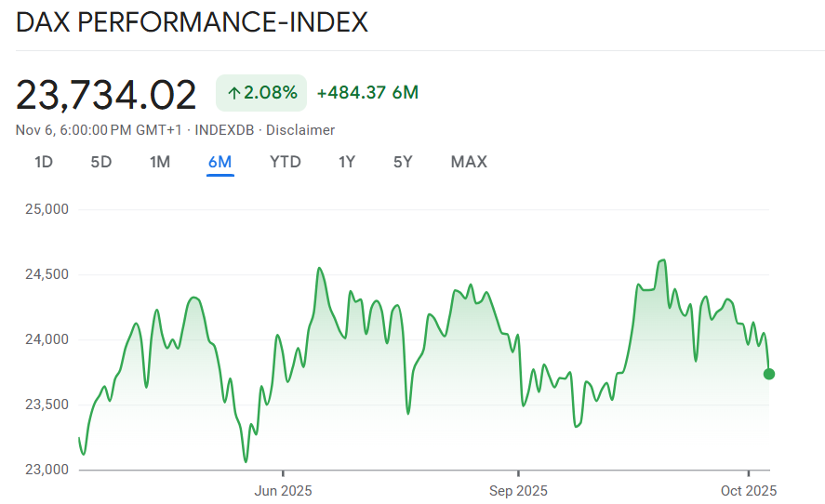Click the green endpoint dot on chart
This screenshot has width=825, height=504.
tap(769, 374)
